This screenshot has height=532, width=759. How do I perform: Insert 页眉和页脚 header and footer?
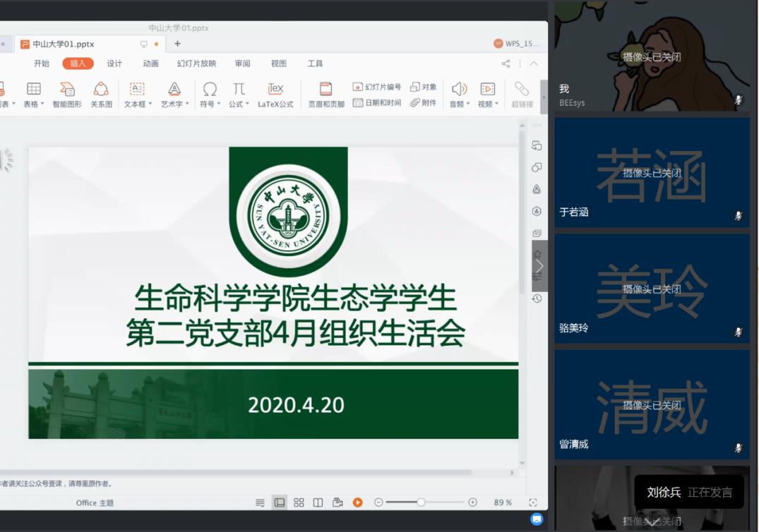coord(326,95)
